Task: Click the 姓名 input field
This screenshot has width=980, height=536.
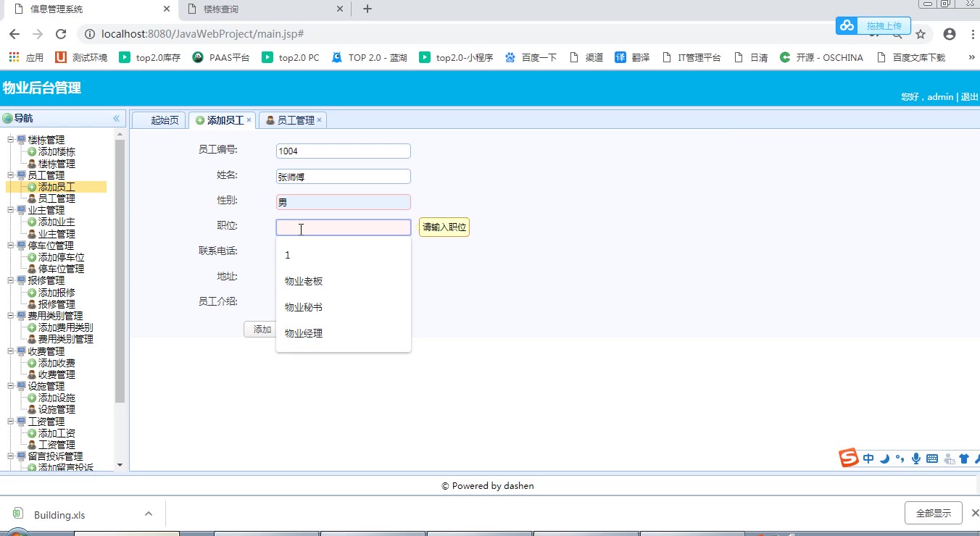Action: pos(344,176)
